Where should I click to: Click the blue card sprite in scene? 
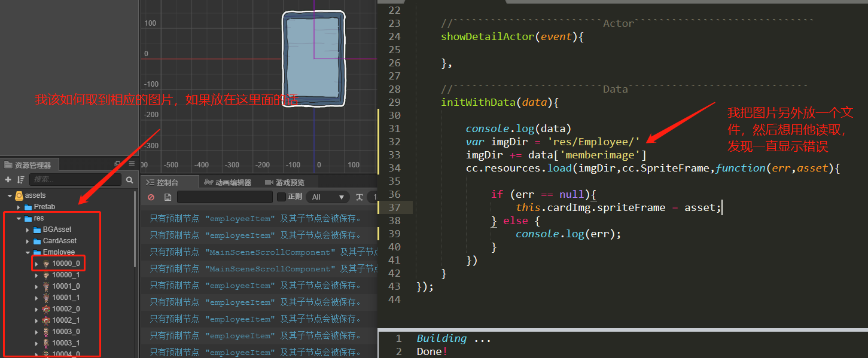pyautogui.click(x=313, y=59)
